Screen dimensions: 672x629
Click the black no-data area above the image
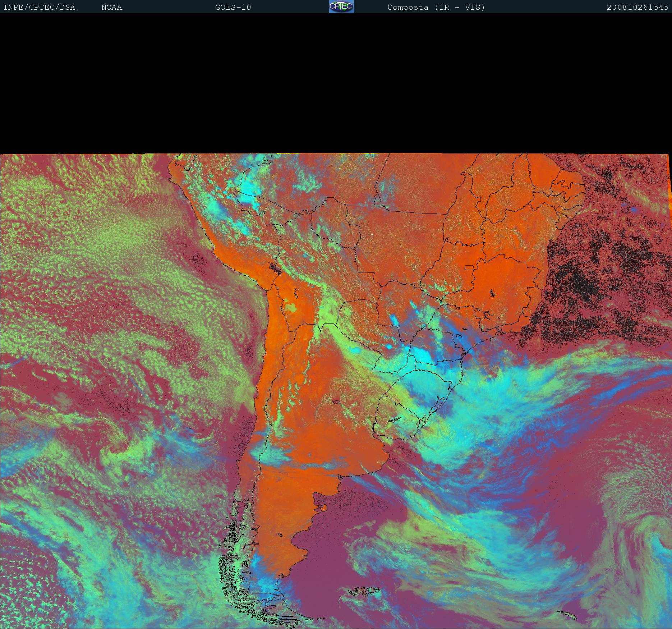(x=336, y=83)
